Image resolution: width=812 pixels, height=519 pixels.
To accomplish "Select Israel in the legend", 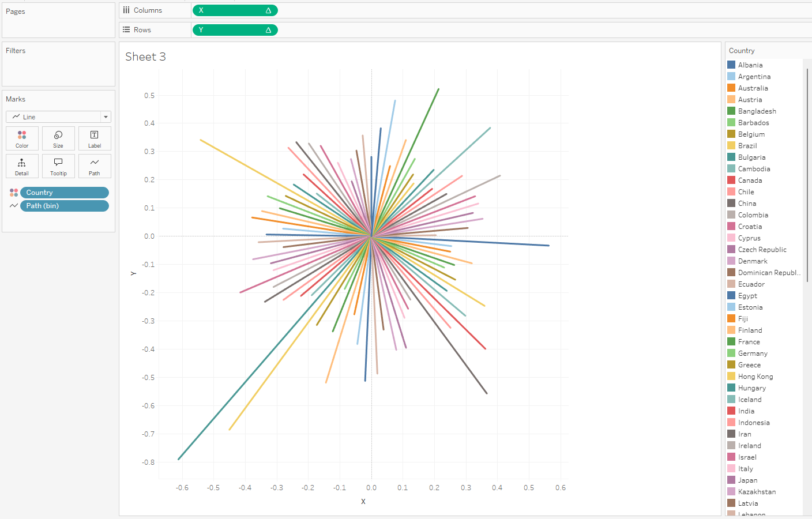I will point(747,457).
